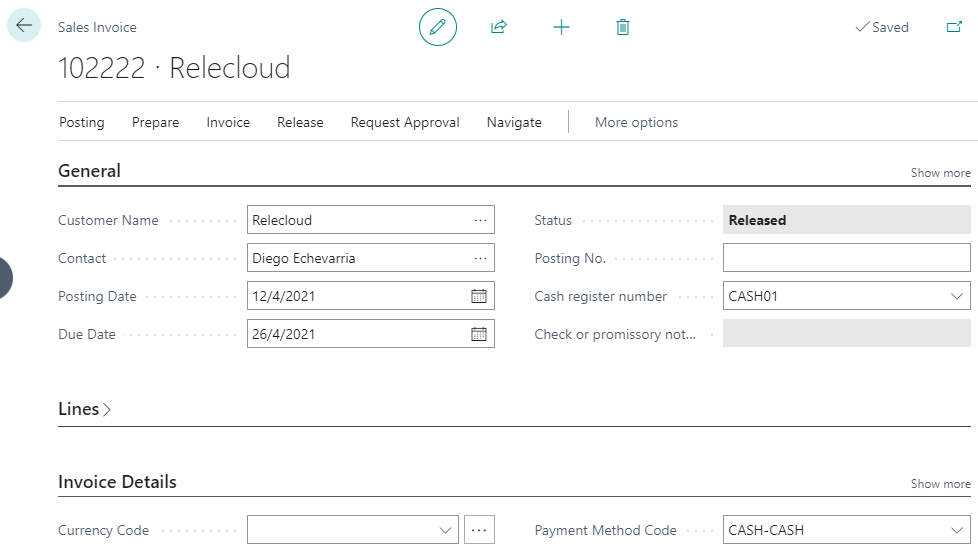This screenshot has width=978, height=550.
Task: Open page in new window icon
Action: (x=954, y=27)
